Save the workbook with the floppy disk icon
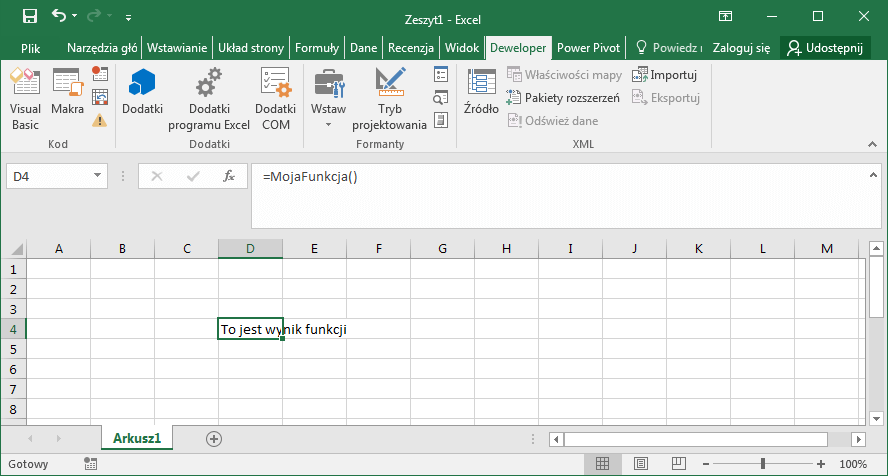Image resolution: width=888 pixels, height=476 pixels. pos(29,16)
